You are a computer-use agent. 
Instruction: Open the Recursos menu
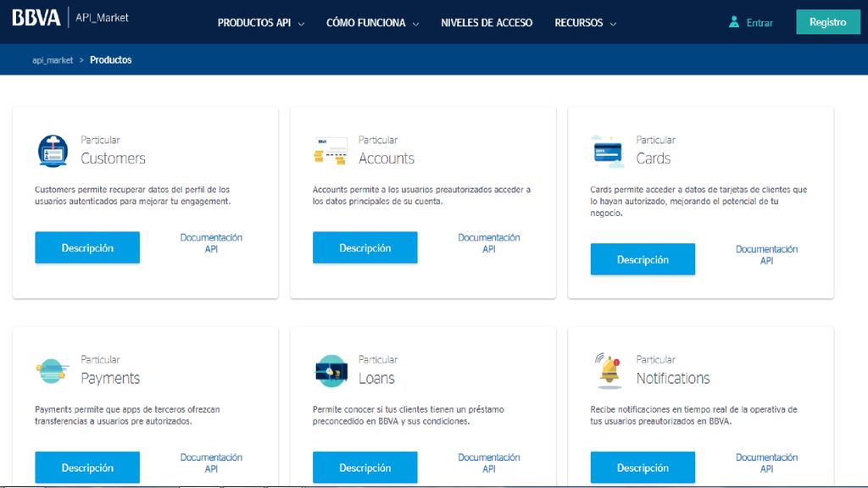click(x=578, y=23)
